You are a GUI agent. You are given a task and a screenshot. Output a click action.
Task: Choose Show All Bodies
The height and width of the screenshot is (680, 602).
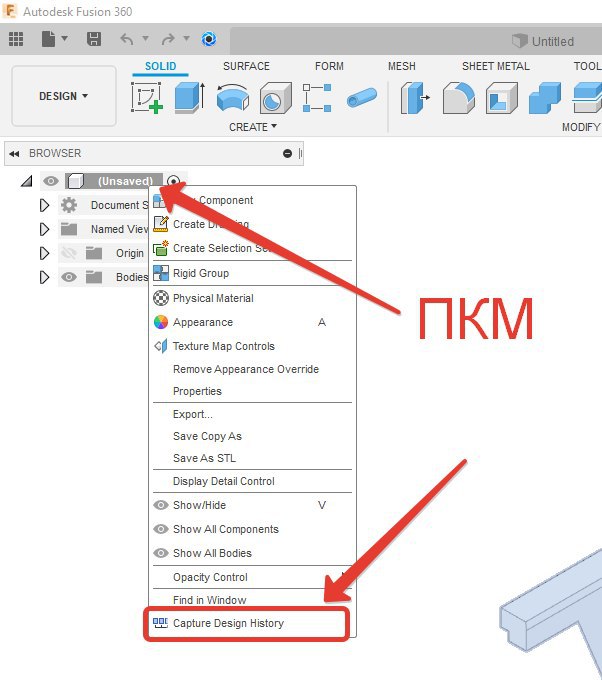[x=252, y=553]
